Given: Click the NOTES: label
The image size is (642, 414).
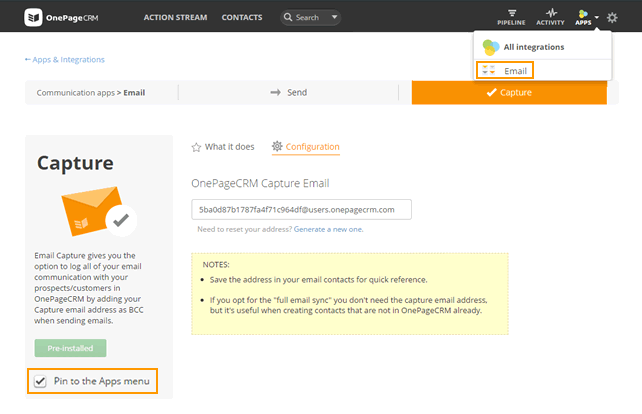Looking at the screenshot, I should (216, 265).
